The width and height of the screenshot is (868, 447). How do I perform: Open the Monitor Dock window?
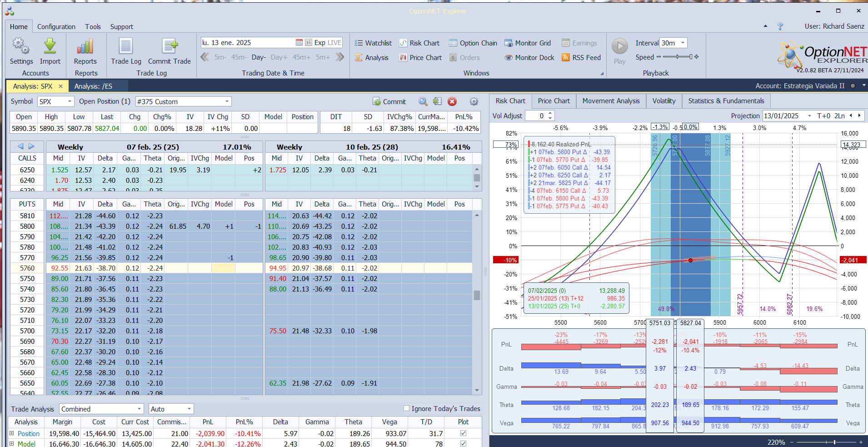(529, 58)
